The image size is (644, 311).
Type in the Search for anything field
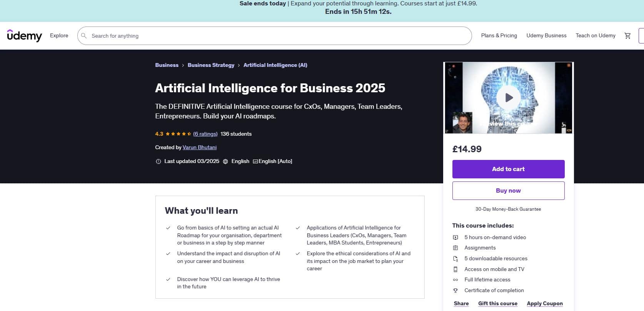277,36
